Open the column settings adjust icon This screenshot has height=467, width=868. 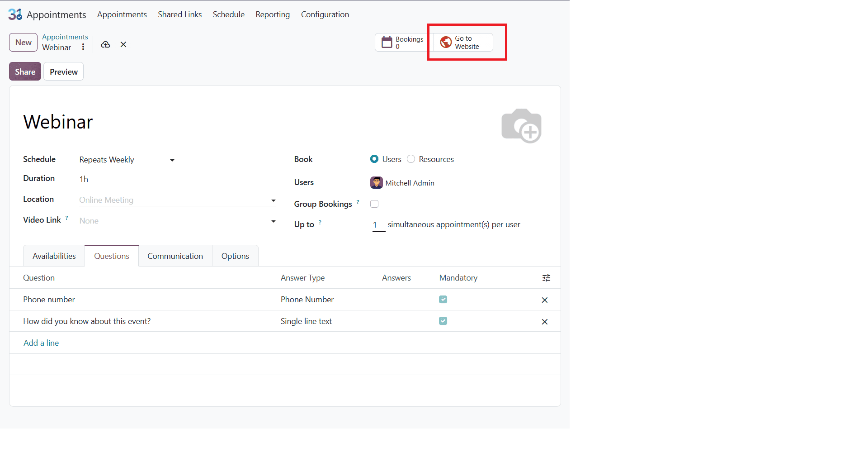tap(546, 278)
